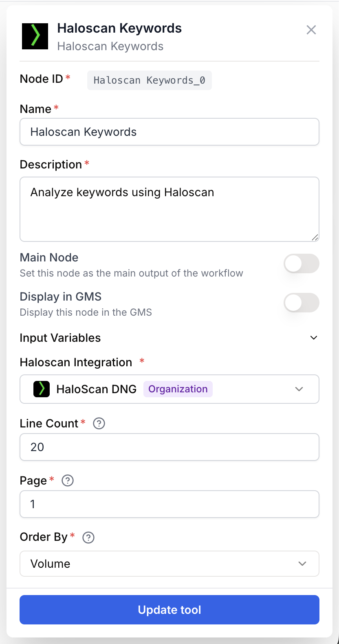Enable the Display in GMS switch
The width and height of the screenshot is (339, 644).
(x=302, y=303)
